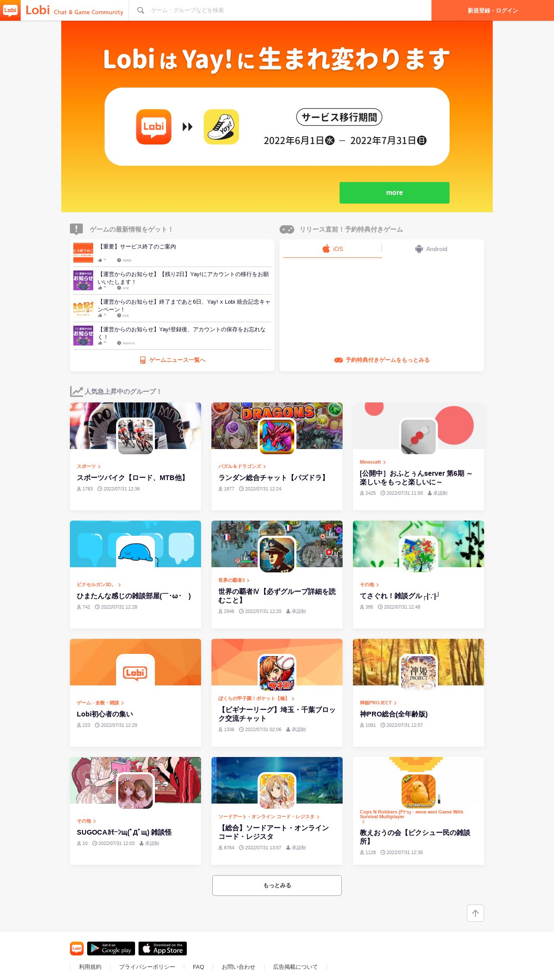Image resolution: width=554 pixels, height=980 pixels.
Task: Open the App Store download badge
Action: pos(163,949)
